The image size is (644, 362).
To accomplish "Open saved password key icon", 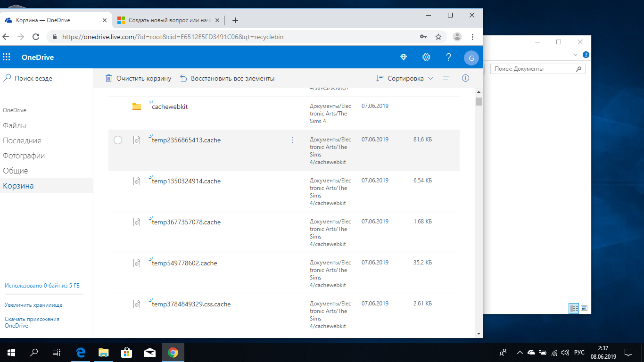I will click(x=423, y=36).
